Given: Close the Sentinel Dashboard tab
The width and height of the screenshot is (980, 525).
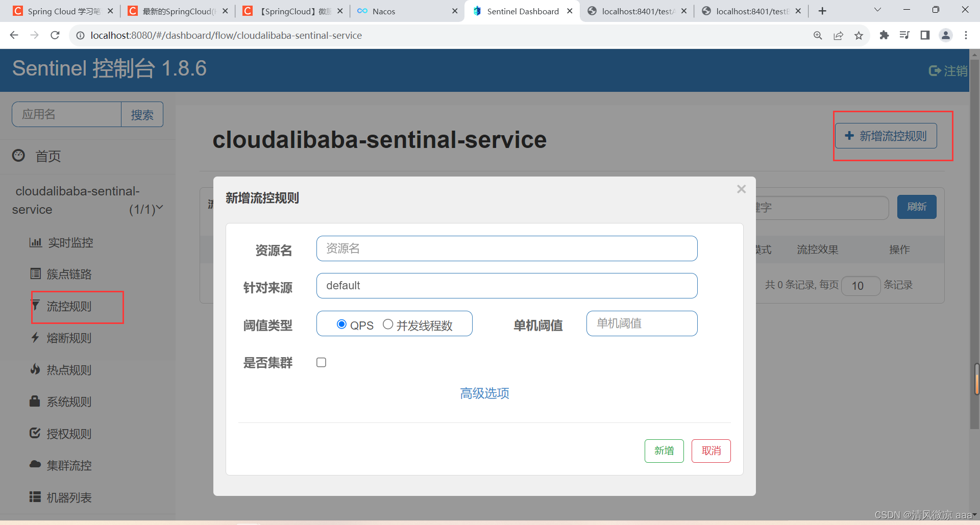Looking at the screenshot, I should (570, 11).
